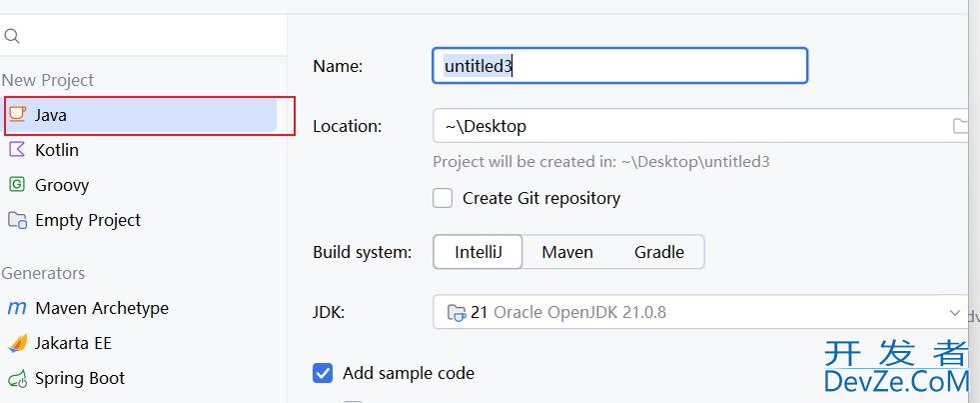The width and height of the screenshot is (980, 403).
Task: Select the Maven Archetype m icon
Action: pyautogui.click(x=17, y=308)
